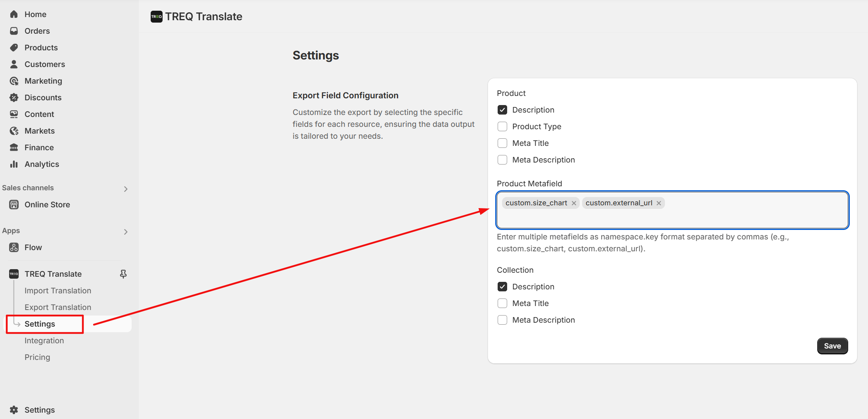Click the Customers person icon
This screenshot has height=419, width=868.
[14, 64]
